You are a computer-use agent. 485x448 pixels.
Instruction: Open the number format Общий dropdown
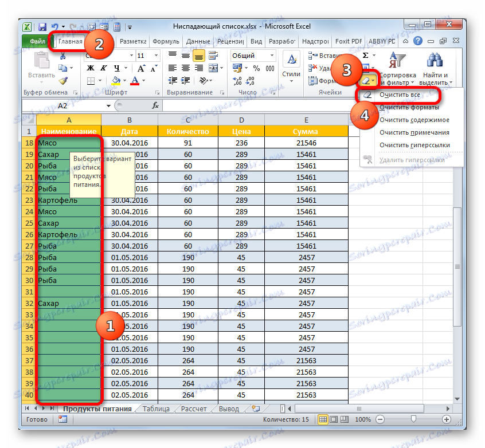pos(272,56)
